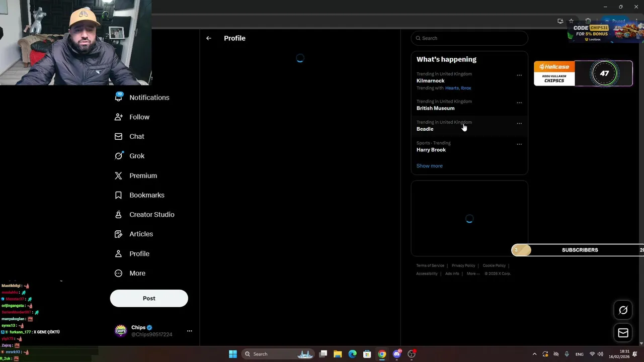The image size is (644, 362).
Task: Open the browser extensions puzzle icon
Action: pyautogui.click(x=588, y=21)
